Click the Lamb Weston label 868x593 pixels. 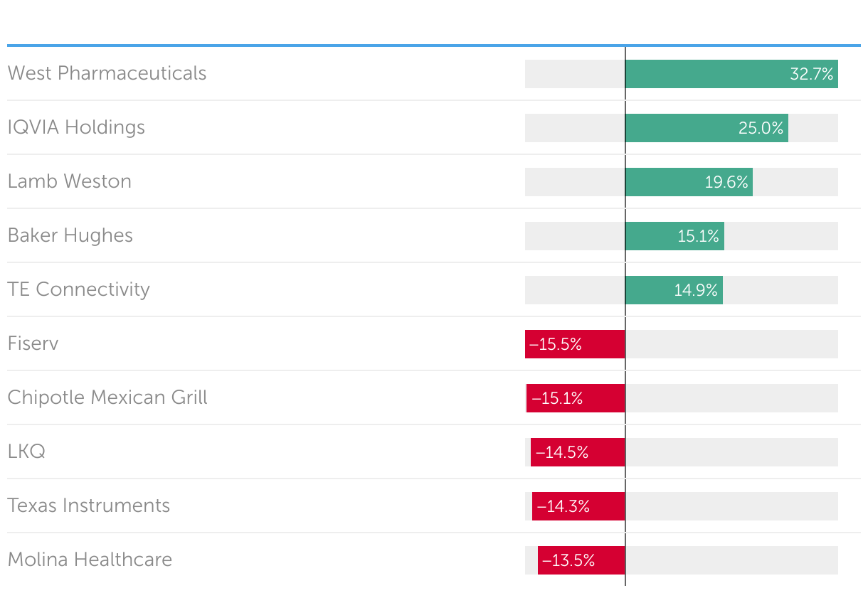pyautogui.click(x=70, y=181)
